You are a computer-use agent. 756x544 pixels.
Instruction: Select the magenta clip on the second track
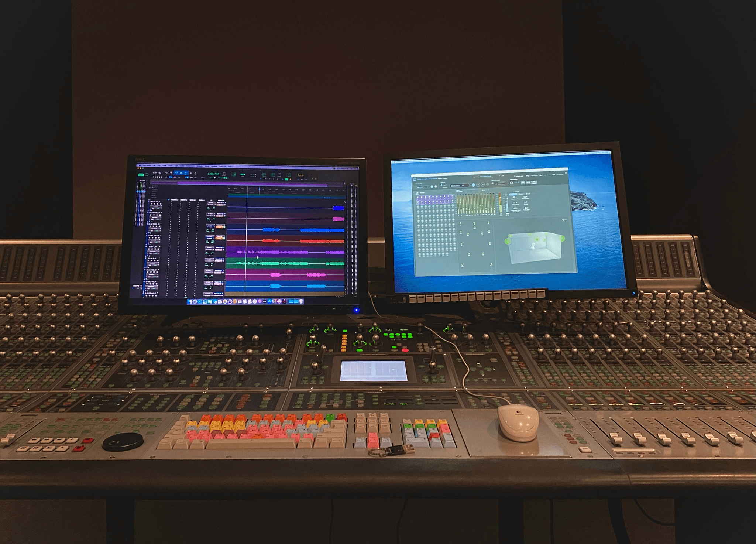339,219
